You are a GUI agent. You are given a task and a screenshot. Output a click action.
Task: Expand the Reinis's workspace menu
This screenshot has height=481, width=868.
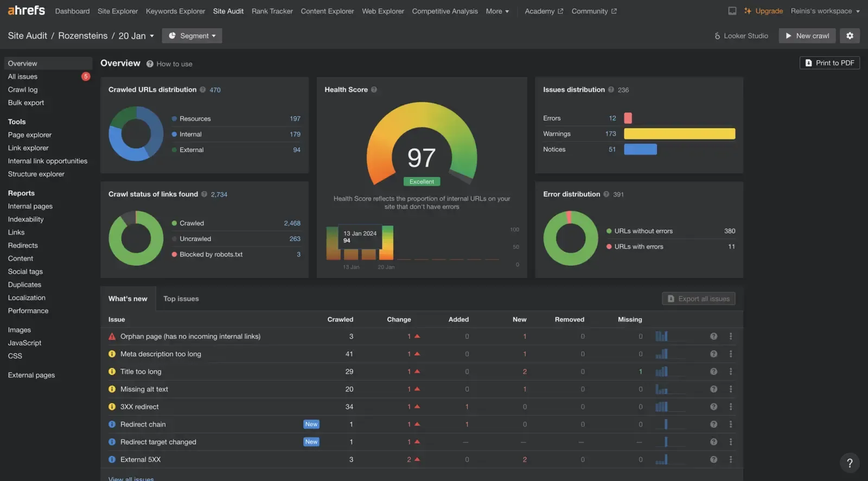pos(825,11)
